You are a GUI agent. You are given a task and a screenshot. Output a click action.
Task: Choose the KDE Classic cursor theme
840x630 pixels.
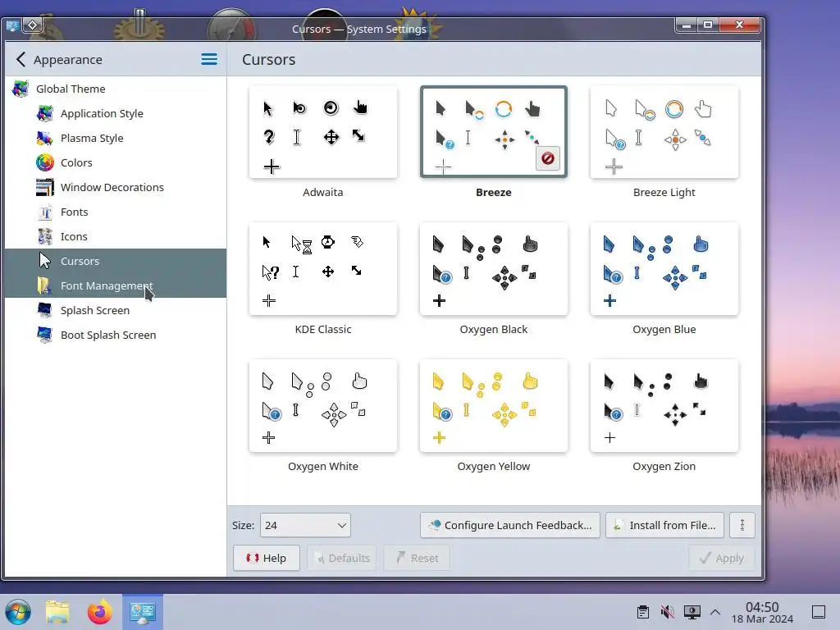tap(323, 269)
